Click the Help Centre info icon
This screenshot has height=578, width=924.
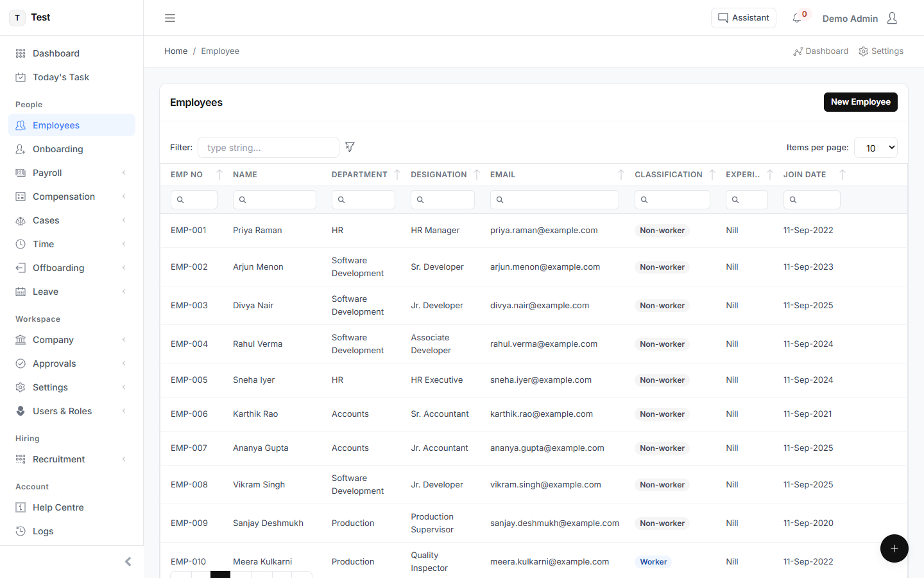click(21, 507)
